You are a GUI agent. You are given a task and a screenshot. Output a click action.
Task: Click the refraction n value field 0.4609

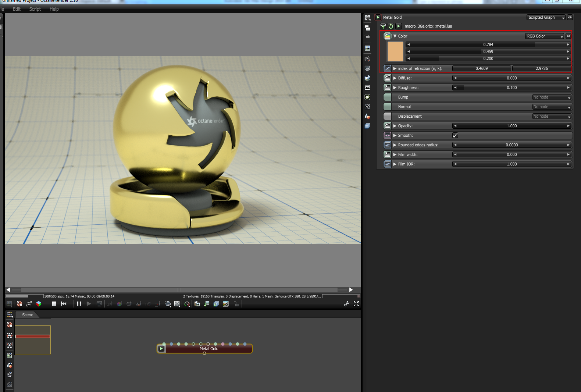pos(481,68)
